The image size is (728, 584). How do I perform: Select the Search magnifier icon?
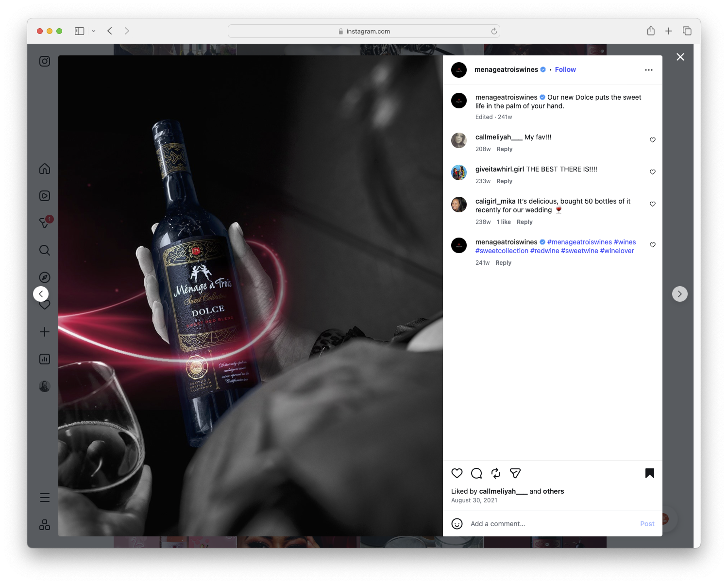[x=44, y=250]
